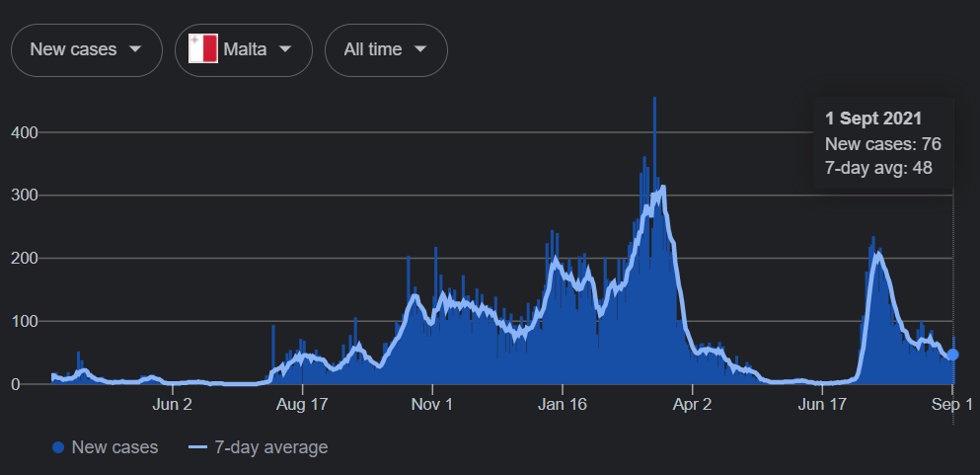This screenshot has width=980, height=475.
Task: Click the Jan 16 x-axis date label
Action: coord(562,404)
